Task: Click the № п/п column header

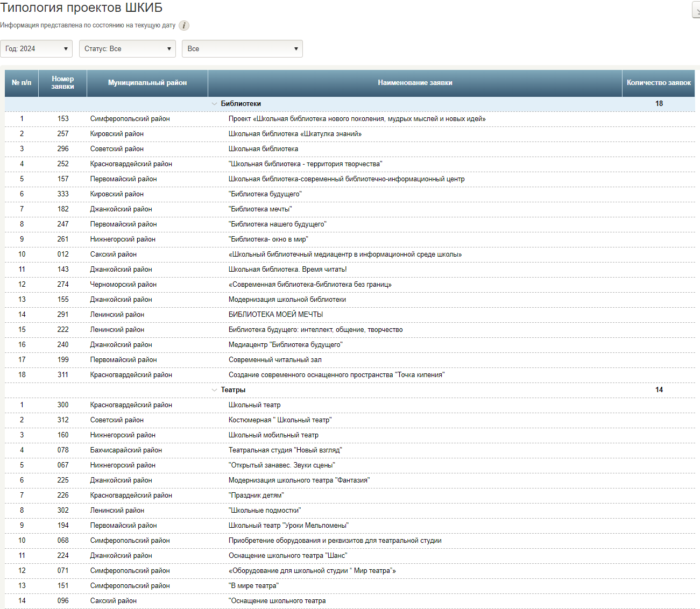Action: (x=22, y=83)
